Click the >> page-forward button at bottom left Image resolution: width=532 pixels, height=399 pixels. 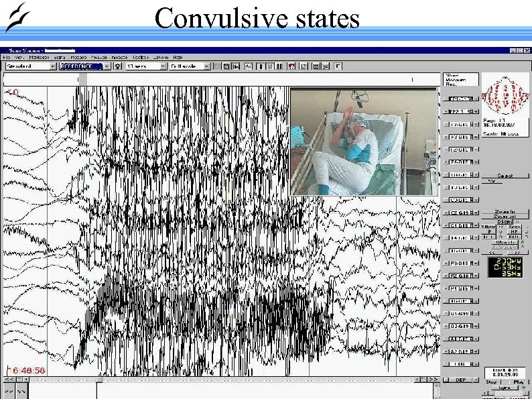[x=22, y=392]
